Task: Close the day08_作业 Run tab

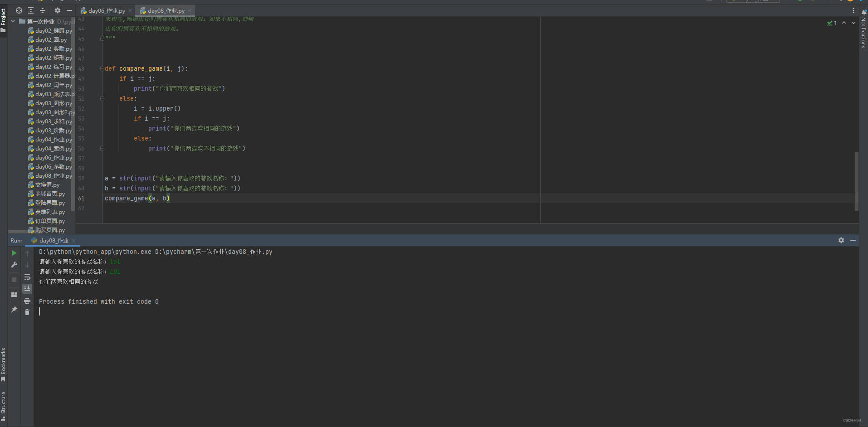Action: (x=73, y=241)
